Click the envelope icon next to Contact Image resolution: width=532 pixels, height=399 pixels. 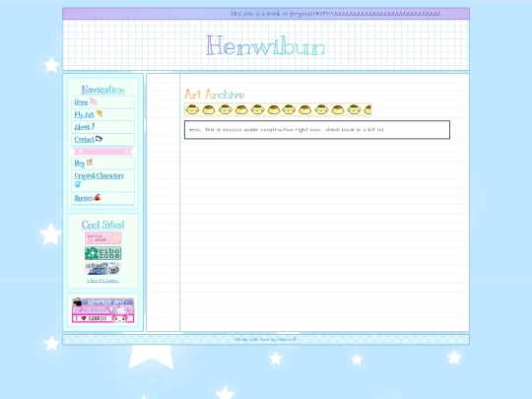pyautogui.click(x=99, y=139)
